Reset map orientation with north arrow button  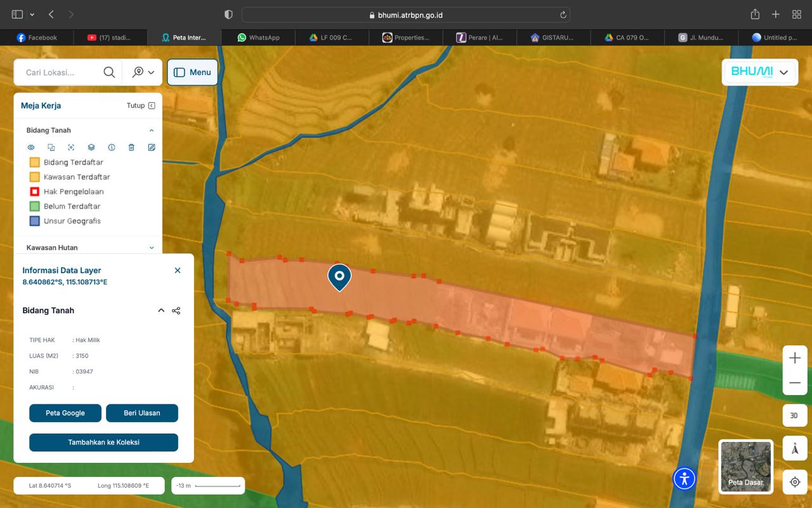pos(795,449)
